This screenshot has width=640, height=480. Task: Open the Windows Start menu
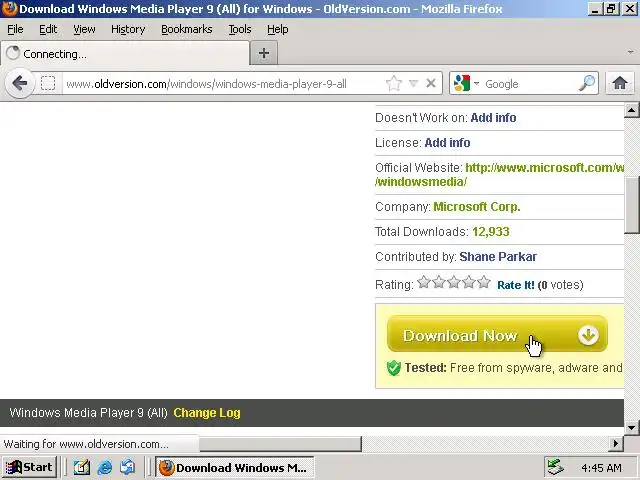pyautogui.click(x=29, y=467)
